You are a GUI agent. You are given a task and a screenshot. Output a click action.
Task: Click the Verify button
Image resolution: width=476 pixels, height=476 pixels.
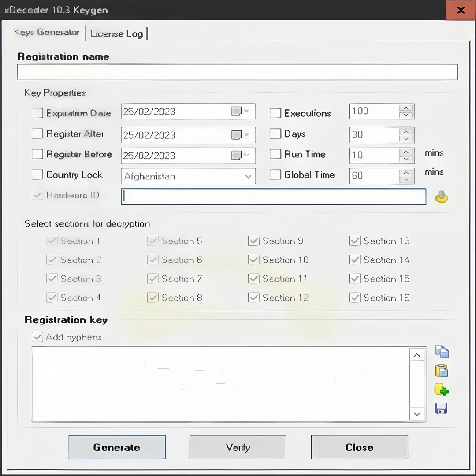238,447
